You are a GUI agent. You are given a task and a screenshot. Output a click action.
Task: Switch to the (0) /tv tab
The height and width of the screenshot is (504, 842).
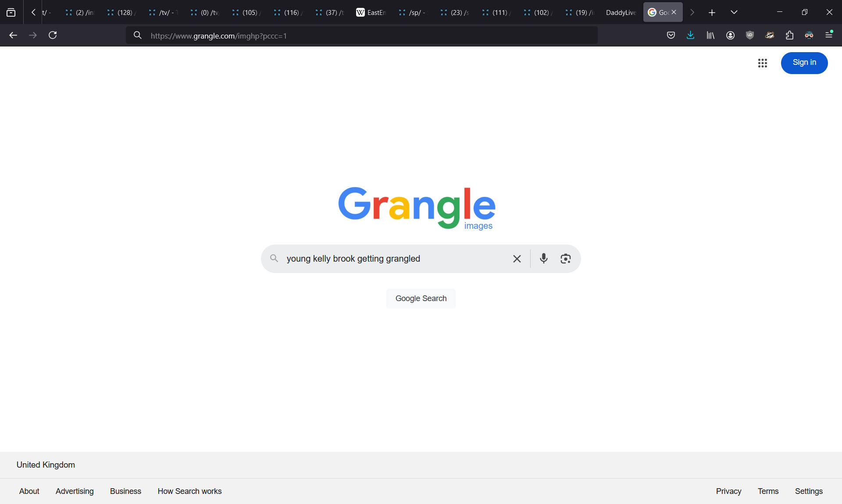(204, 12)
